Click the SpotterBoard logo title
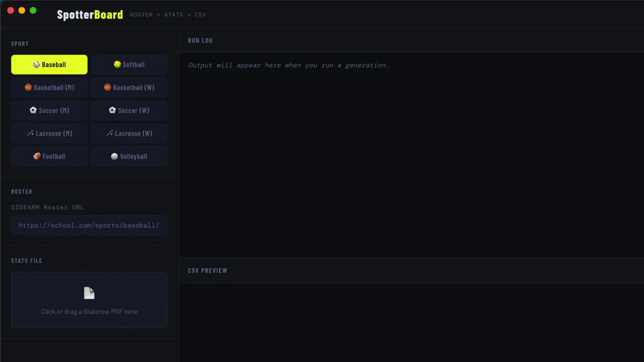The width and height of the screenshot is (644, 362). click(x=90, y=15)
